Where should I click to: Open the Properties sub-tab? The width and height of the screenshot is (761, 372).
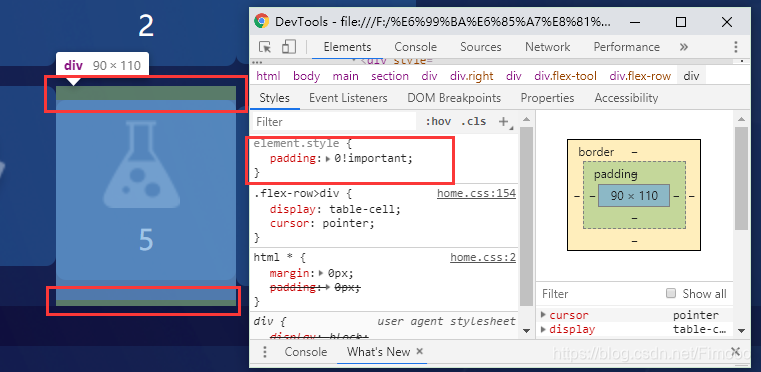pyautogui.click(x=547, y=98)
